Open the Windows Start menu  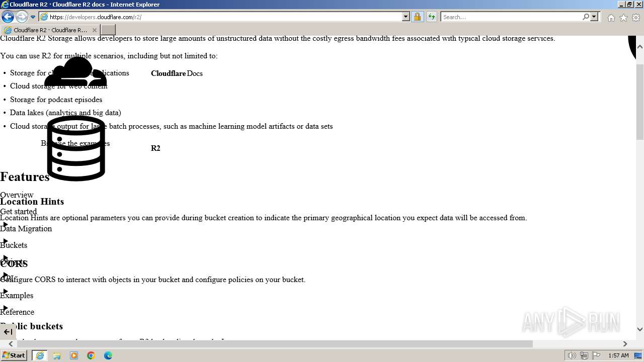point(14,355)
